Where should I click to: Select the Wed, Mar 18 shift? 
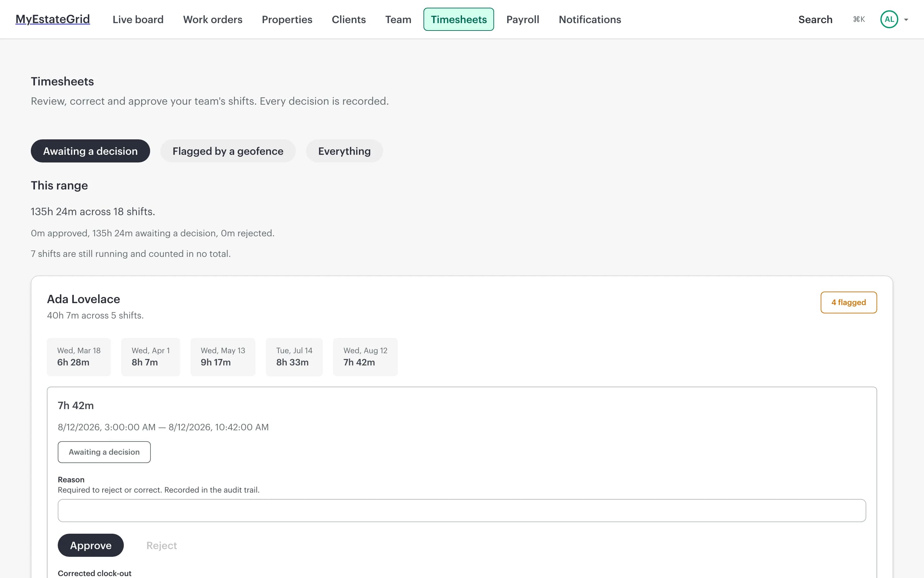(x=79, y=357)
